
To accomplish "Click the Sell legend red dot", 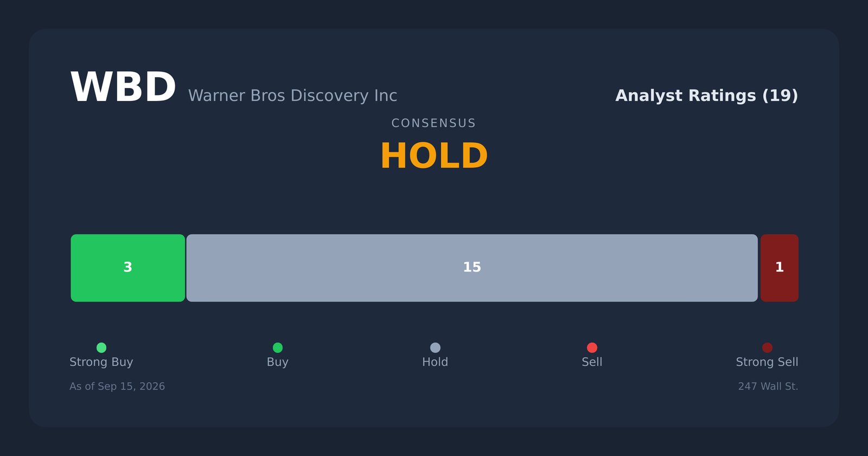I will point(592,347).
